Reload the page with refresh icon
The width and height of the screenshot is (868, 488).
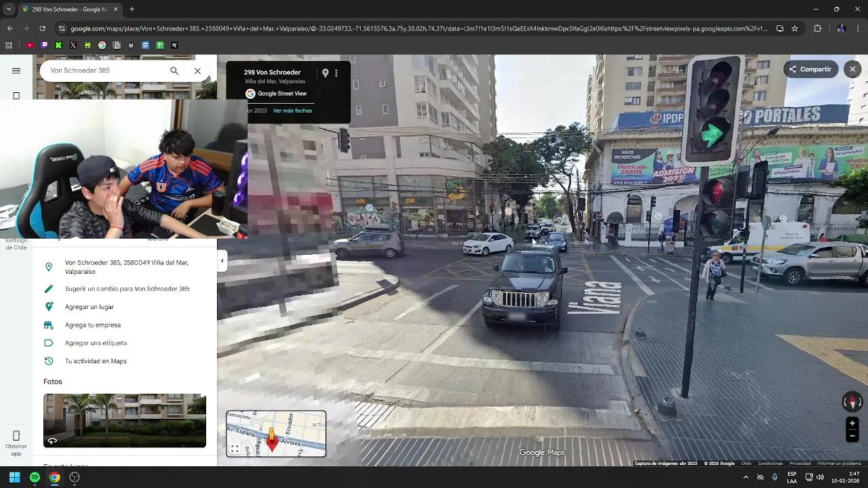pos(42,28)
